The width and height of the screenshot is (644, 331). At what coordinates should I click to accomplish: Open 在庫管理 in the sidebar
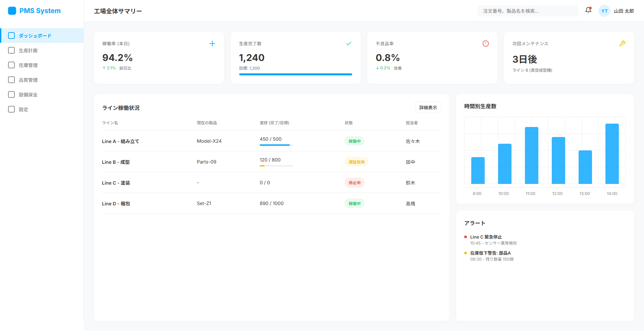click(28, 65)
